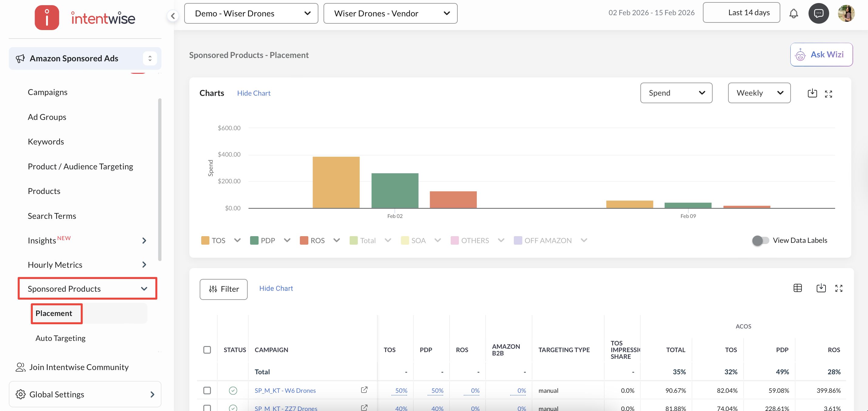This screenshot has width=868, height=411.
Task: Click the Ask Wizi button
Action: (x=821, y=55)
